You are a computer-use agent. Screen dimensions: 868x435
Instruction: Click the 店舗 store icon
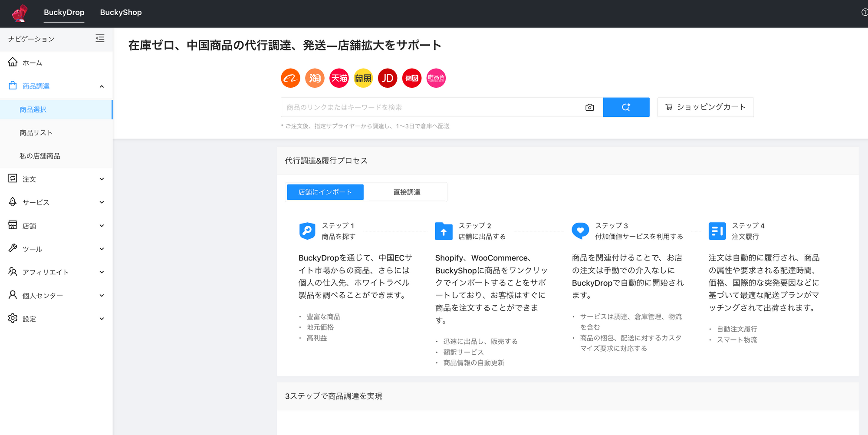pyautogui.click(x=13, y=225)
